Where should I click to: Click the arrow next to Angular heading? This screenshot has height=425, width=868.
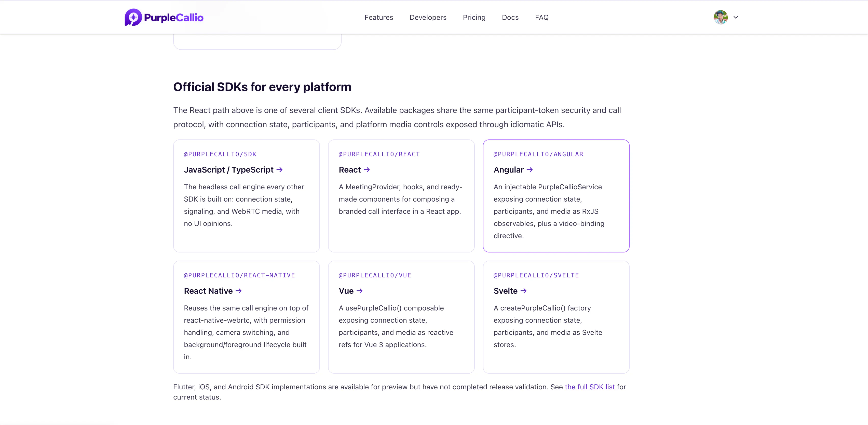pos(530,170)
